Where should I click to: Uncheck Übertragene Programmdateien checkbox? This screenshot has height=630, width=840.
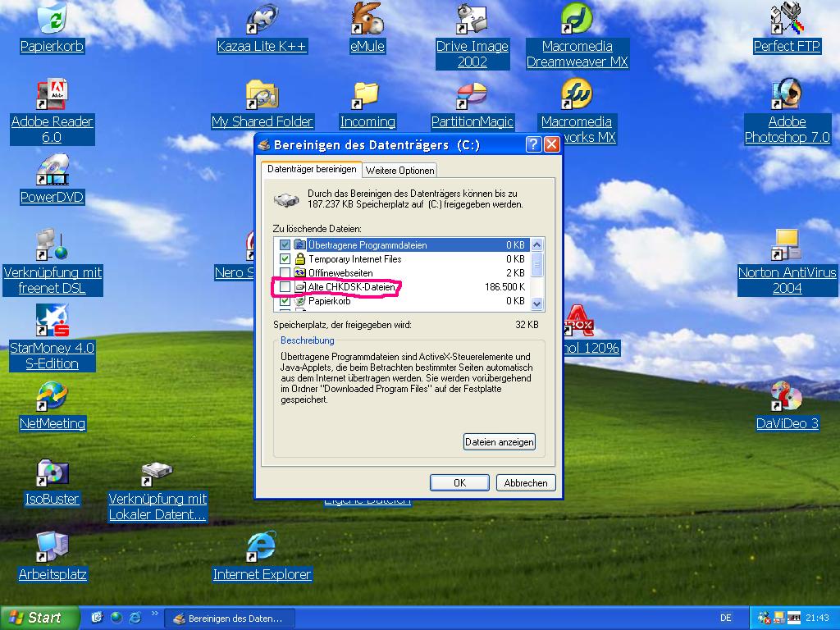point(285,244)
